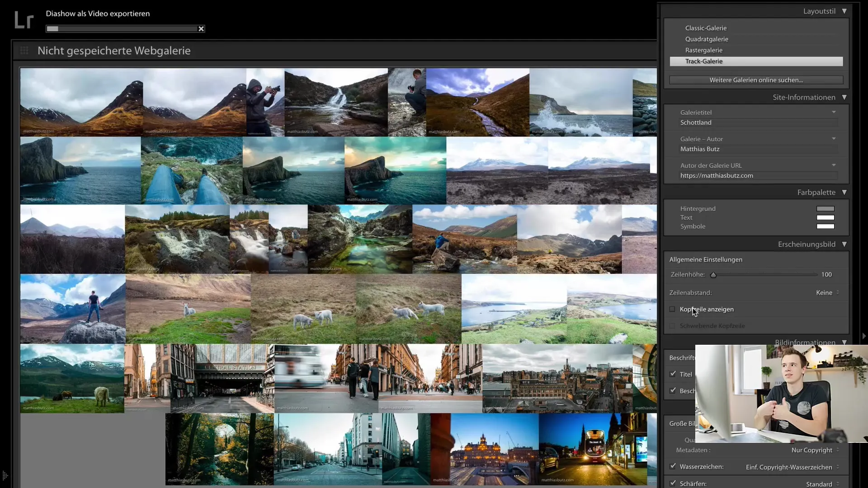Open thumbnail of stone bridge in forest
This screenshot has width=868, height=488.
click(x=219, y=449)
